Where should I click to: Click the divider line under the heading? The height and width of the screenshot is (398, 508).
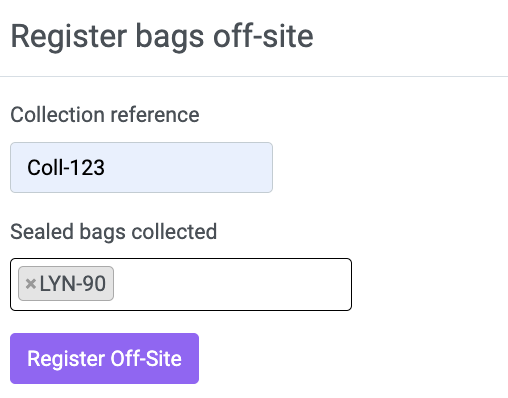(254, 76)
